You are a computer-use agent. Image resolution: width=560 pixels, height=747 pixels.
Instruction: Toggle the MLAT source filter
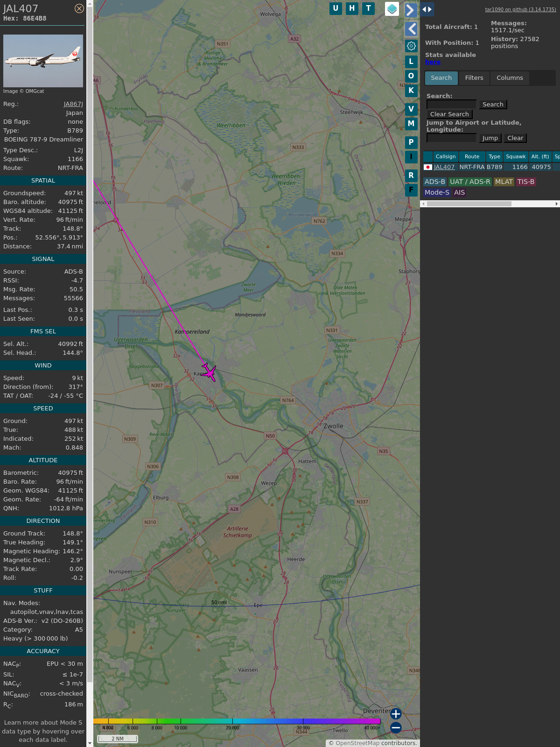pyautogui.click(x=504, y=182)
